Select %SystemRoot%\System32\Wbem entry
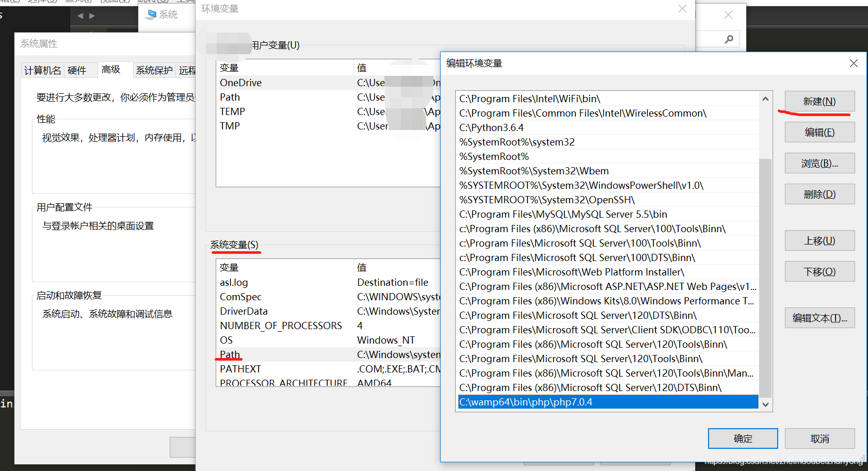The image size is (868, 471). pyautogui.click(x=608, y=171)
